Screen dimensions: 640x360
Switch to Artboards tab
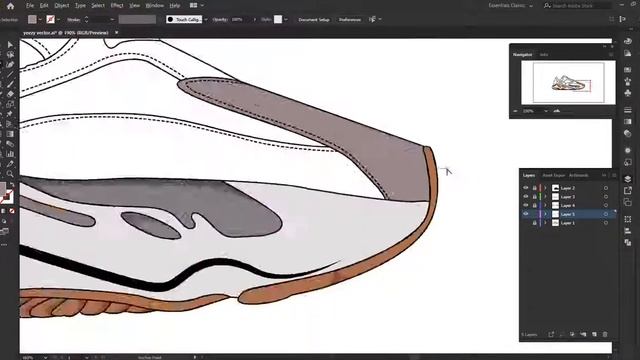click(579, 175)
